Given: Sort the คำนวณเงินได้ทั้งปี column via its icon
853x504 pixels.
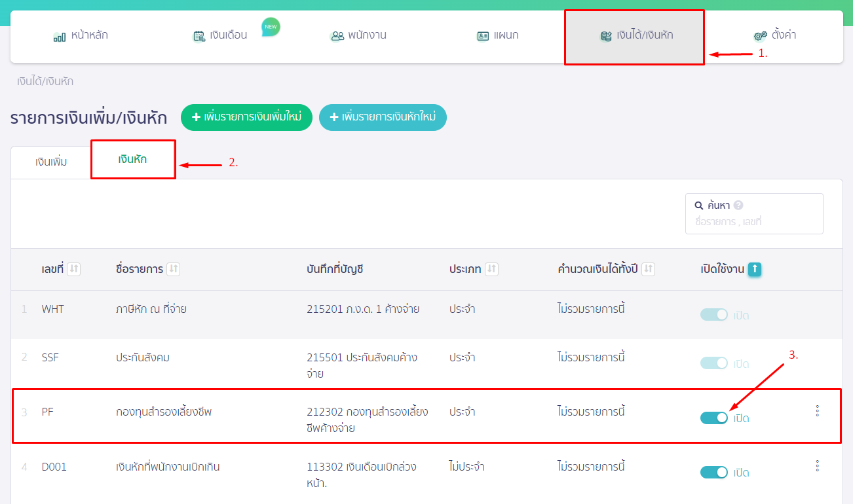Looking at the screenshot, I should point(648,269).
